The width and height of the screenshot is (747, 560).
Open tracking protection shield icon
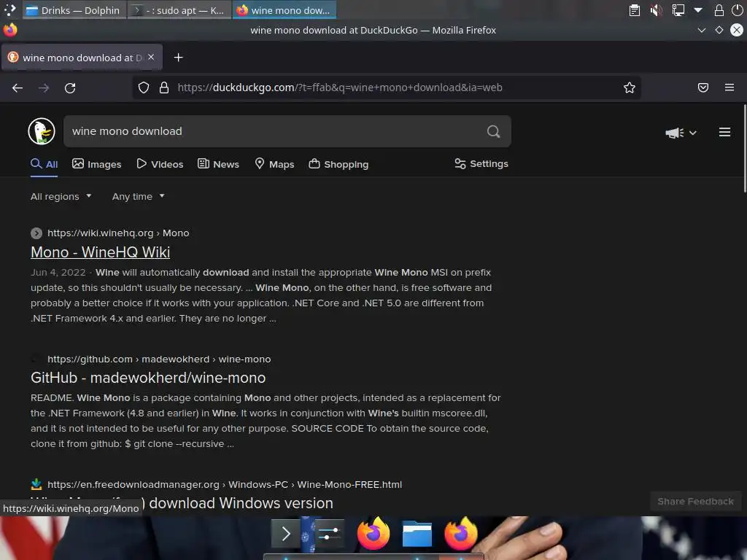click(x=144, y=87)
